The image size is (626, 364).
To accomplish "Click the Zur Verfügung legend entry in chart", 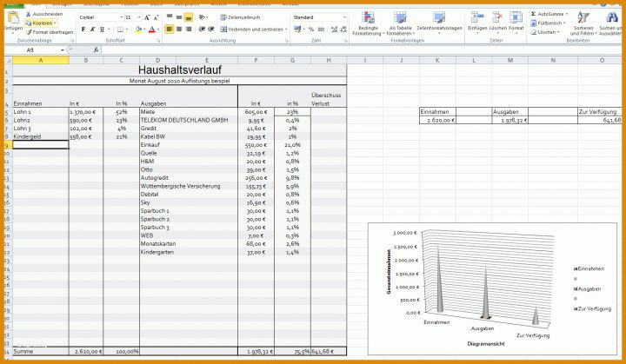I will 592,308.
